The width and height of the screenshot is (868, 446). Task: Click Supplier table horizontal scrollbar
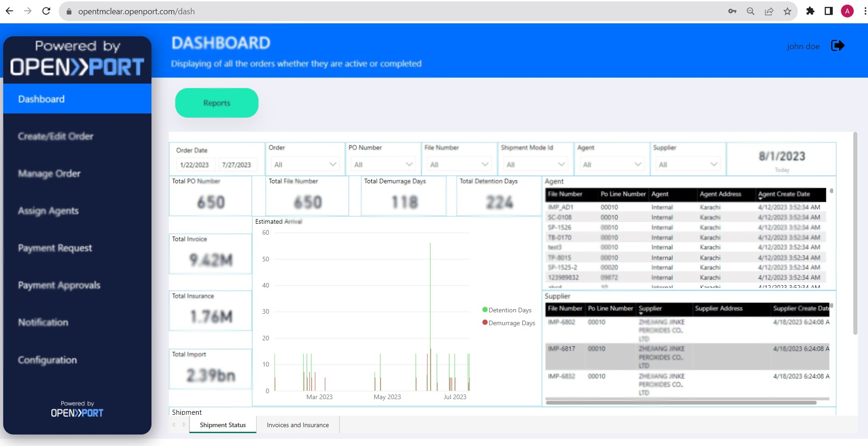(681, 403)
